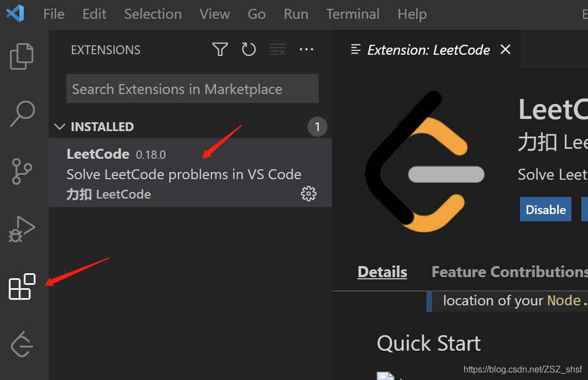Viewport: 588px width, 380px height.
Task: Open the Extensions view icon
Action: coord(22,287)
